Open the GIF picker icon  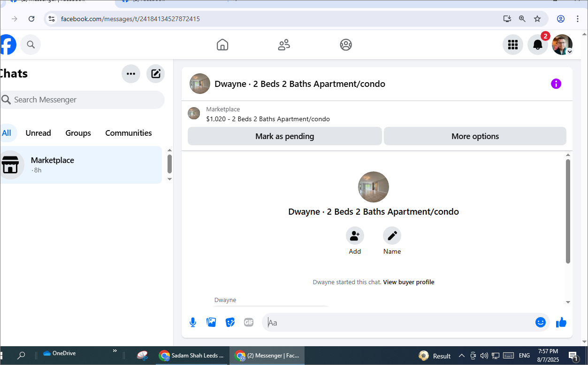pyautogui.click(x=249, y=322)
